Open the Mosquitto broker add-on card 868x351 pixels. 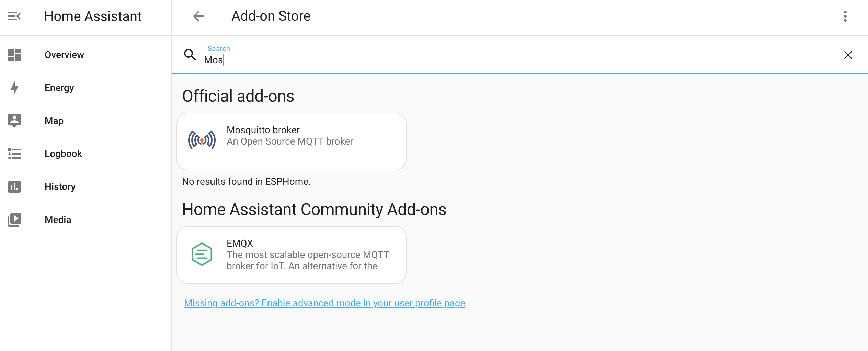[291, 141]
